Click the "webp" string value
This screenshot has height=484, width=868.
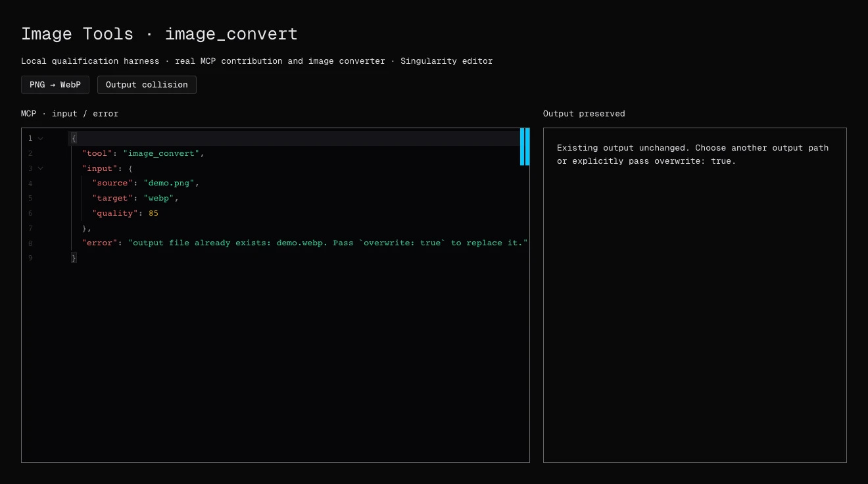[x=158, y=198]
